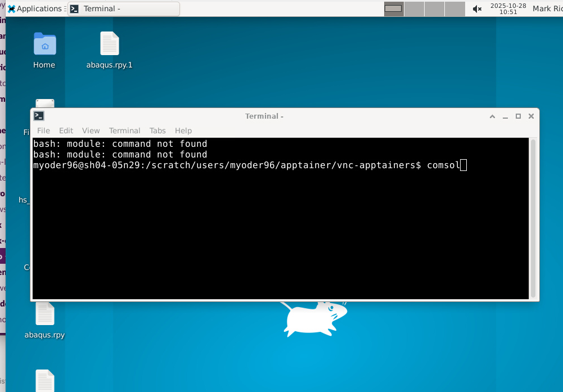Switch to the fourth workspace
The height and width of the screenshot is (392, 563).
[x=455, y=8]
